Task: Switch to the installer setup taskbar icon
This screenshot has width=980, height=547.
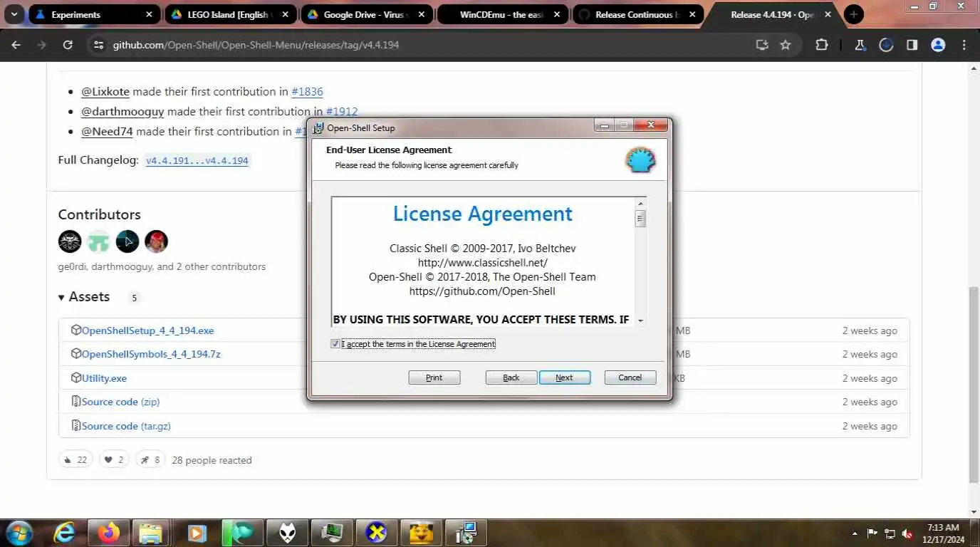Action: 466,533
